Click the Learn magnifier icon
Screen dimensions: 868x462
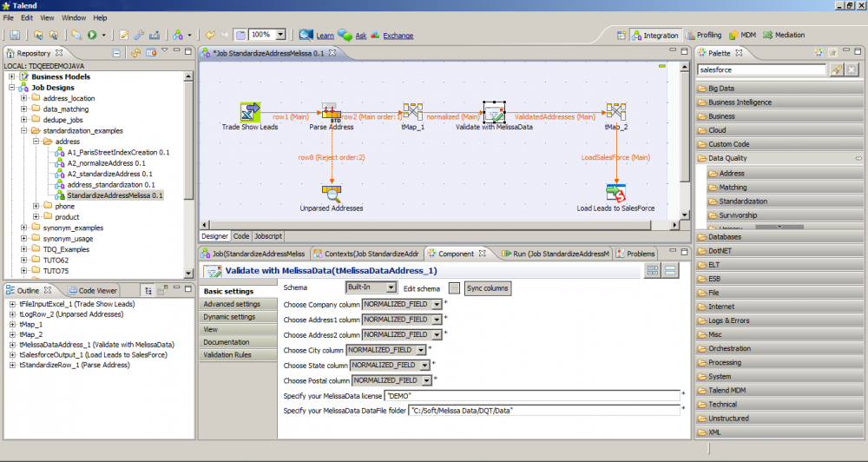pos(306,35)
